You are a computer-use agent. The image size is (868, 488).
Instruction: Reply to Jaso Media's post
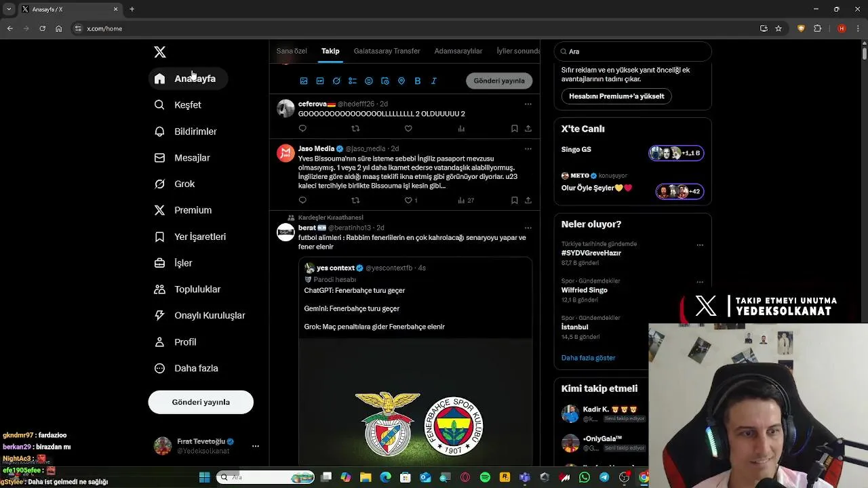pyautogui.click(x=302, y=200)
